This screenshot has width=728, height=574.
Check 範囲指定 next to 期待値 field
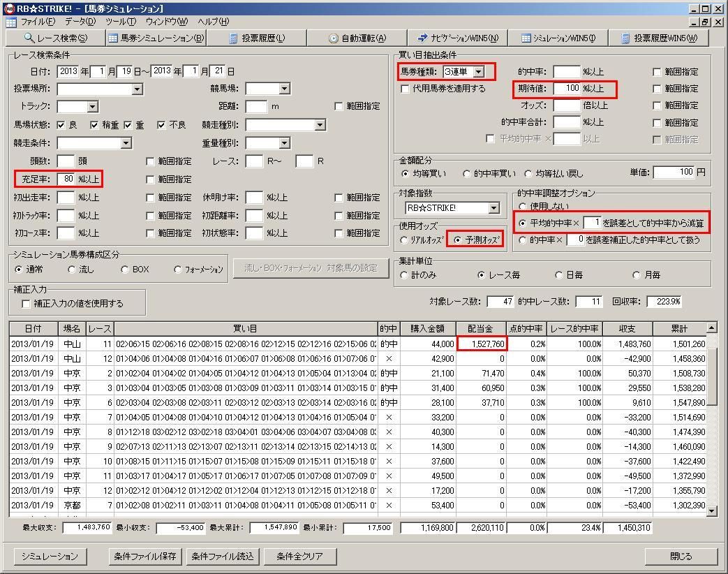point(657,89)
